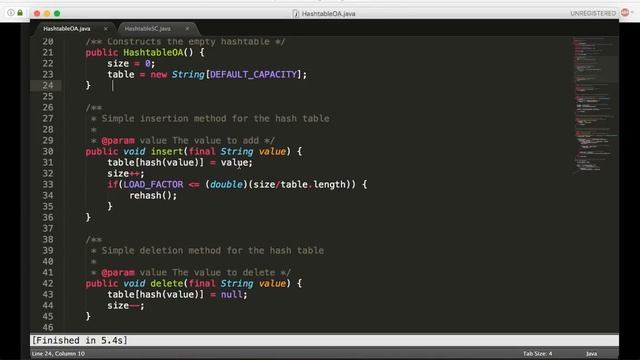The image size is (640, 360).
Task: Close the HashtableOA.java tab
Action: point(106,29)
